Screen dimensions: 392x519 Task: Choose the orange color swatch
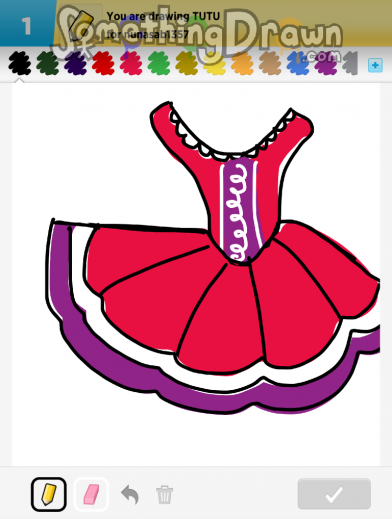[242, 63]
